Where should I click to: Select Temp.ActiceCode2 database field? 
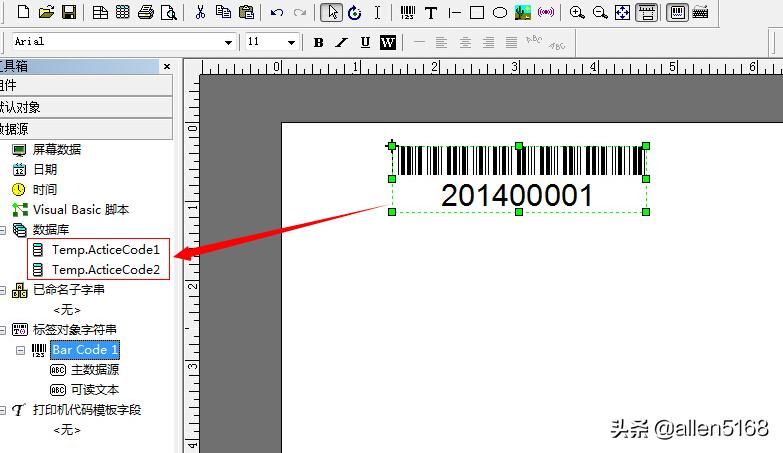[x=105, y=269]
